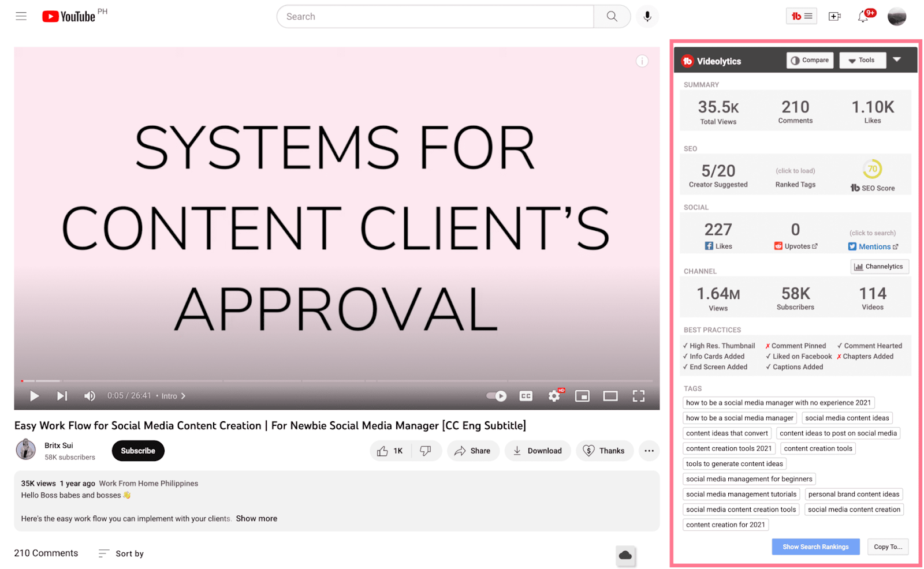The height and width of the screenshot is (569, 924).
Task: Seek on the video progress bar
Action: (x=337, y=381)
